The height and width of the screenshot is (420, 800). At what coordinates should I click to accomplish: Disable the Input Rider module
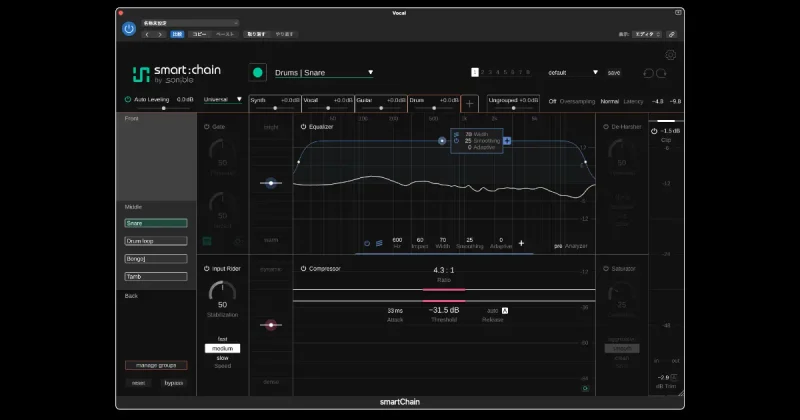point(207,268)
